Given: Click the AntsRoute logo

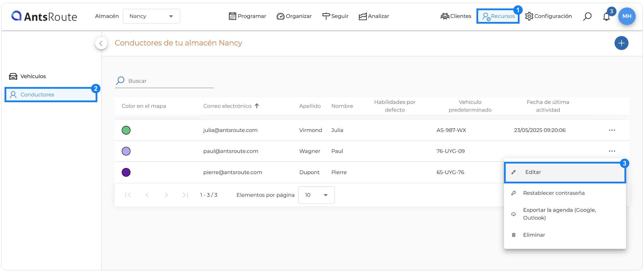Looking at the screenshot, I should click(44, 16).
